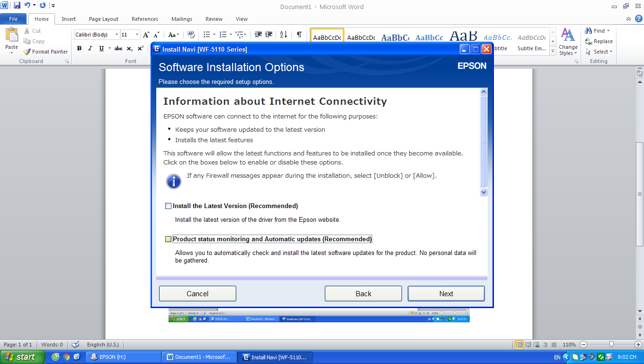This screenshot has width=644, height=364.
Task: Toggle bold formatting in the ribbon
Action: (79, 48)
